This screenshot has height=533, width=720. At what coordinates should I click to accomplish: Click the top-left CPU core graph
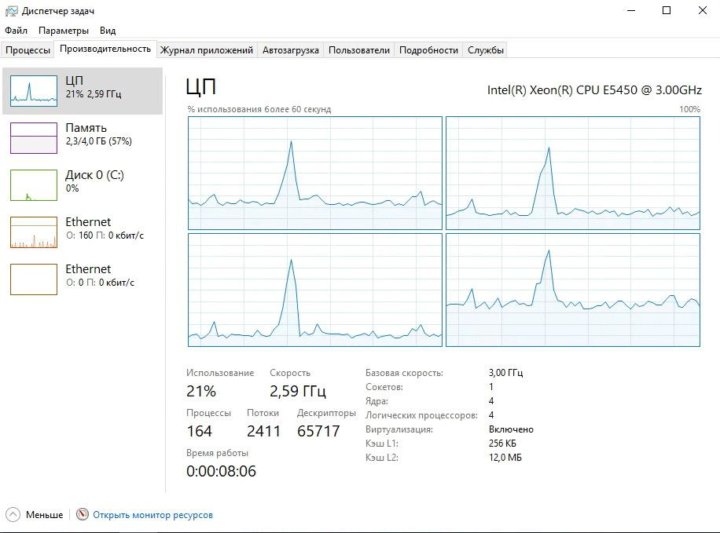[x=314, y=173]
